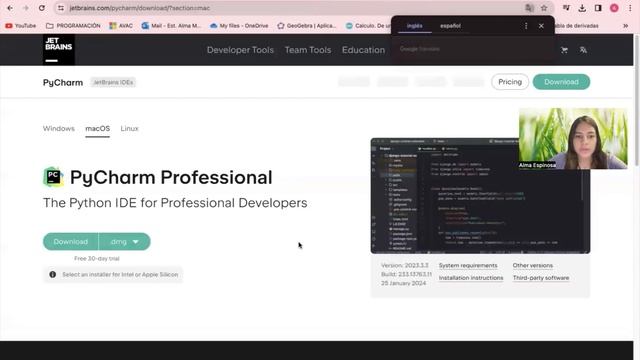Close the Google Translate popup

point(541,26)
